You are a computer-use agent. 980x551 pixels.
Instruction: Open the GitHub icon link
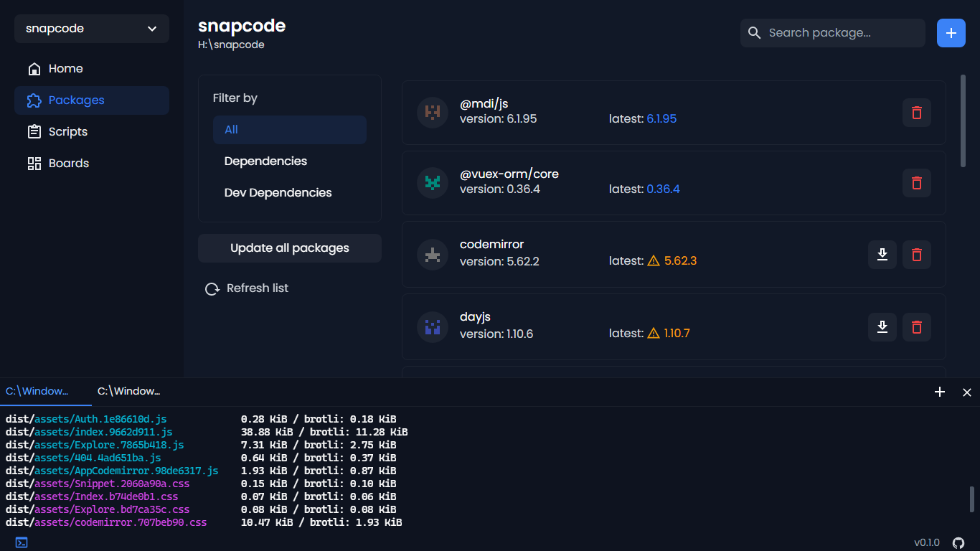[958, 543]
